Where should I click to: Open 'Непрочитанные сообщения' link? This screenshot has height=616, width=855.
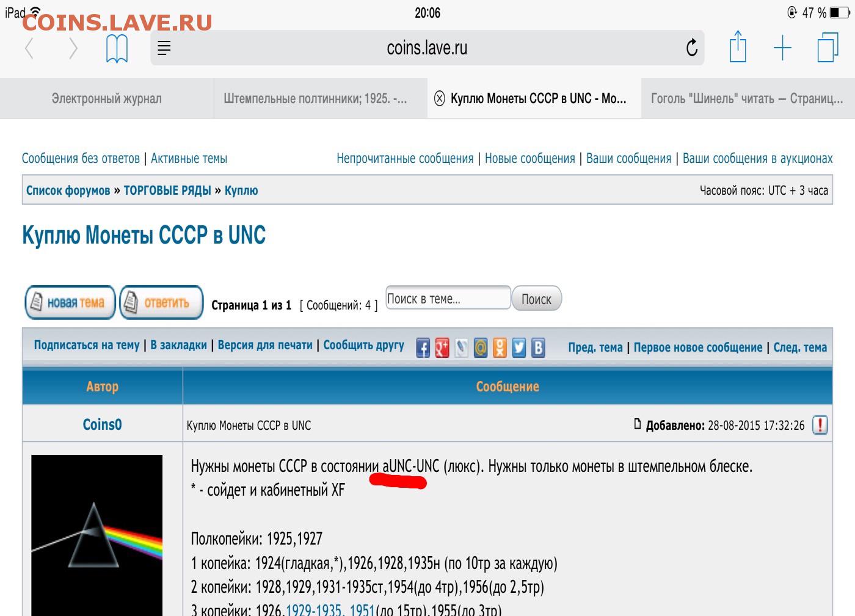click(x=405, y=159)
